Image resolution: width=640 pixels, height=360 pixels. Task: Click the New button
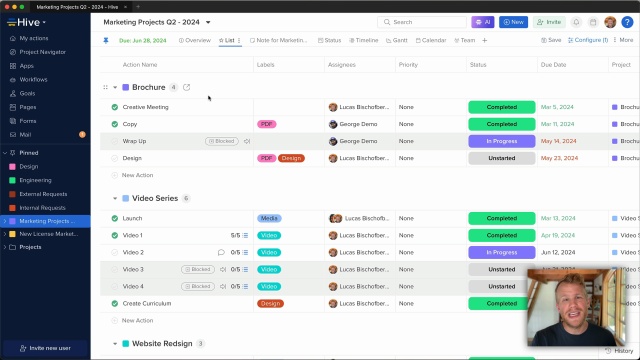coord(513,22)
